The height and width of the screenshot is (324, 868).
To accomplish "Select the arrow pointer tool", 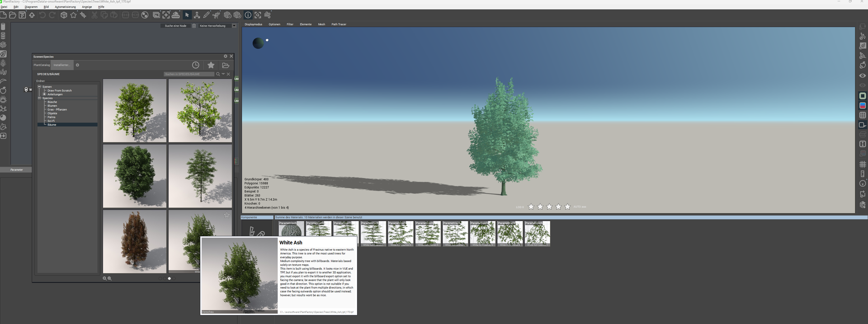I will click(x=187, y=15).
